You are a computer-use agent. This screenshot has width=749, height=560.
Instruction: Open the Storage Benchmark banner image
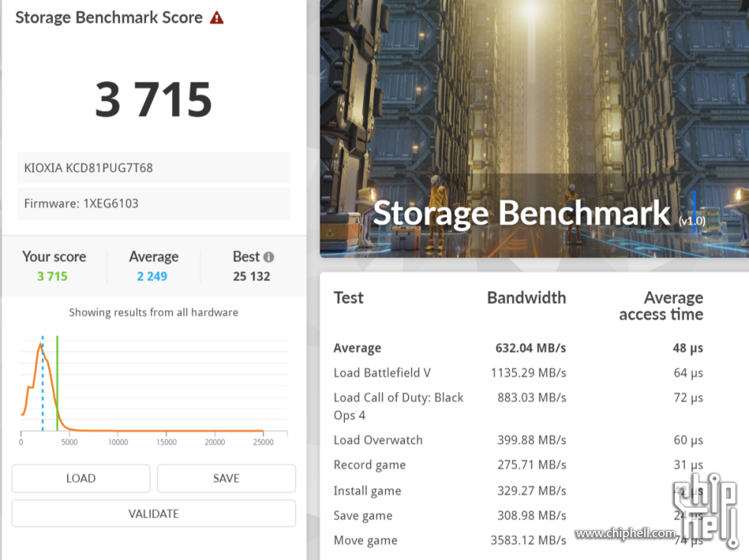point(534,129)
